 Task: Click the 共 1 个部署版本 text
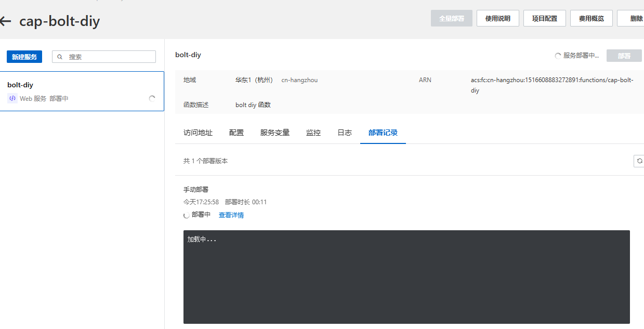pyautogui.click(x=206, y=161)
